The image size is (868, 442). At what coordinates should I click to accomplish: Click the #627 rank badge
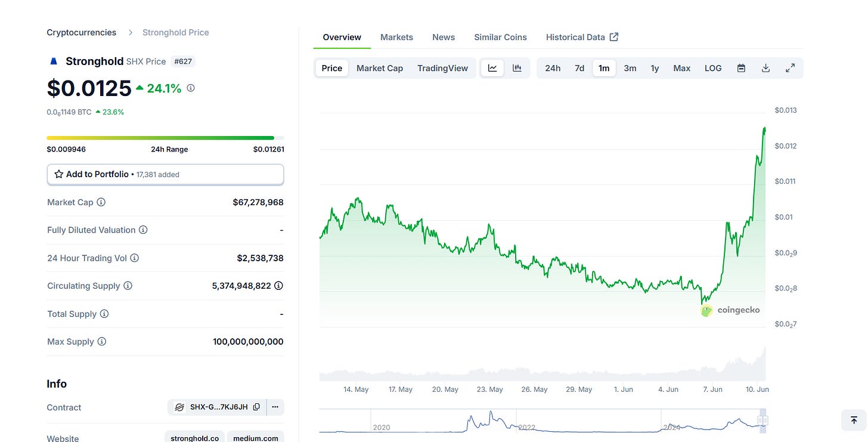[183, 61]
